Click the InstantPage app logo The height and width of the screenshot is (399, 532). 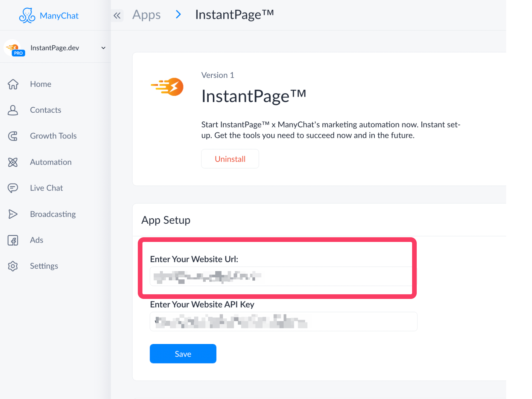167,87
